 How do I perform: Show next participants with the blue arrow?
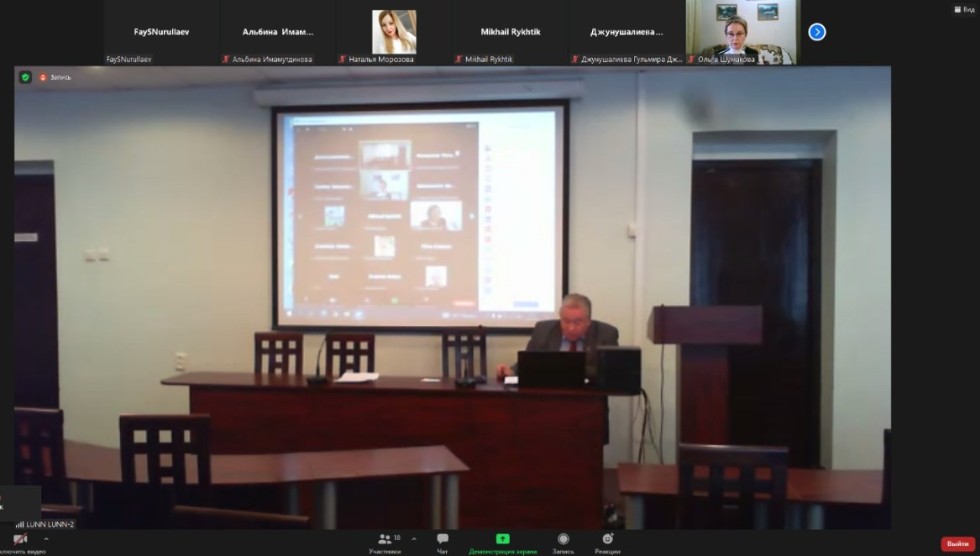(x=817, y=32)
